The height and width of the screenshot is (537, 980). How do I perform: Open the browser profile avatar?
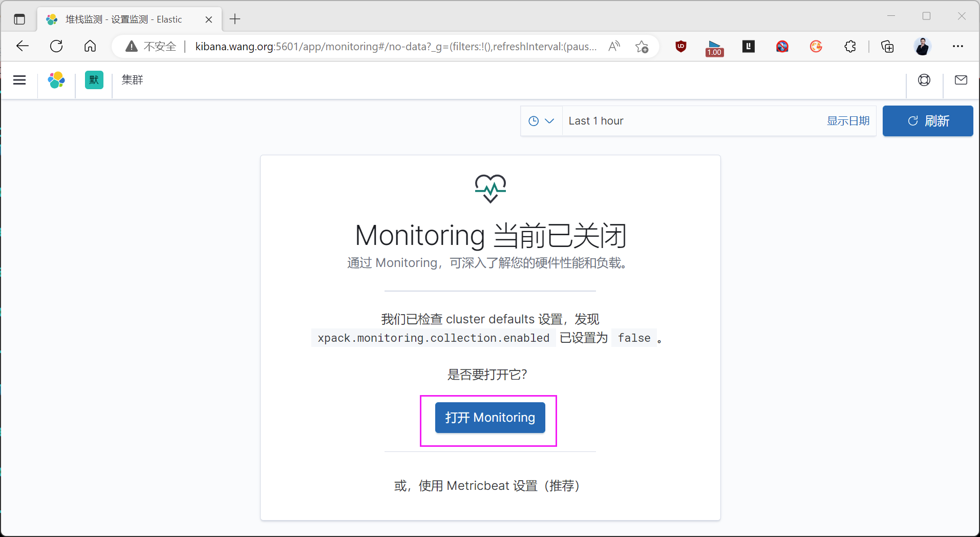[922, 47]
